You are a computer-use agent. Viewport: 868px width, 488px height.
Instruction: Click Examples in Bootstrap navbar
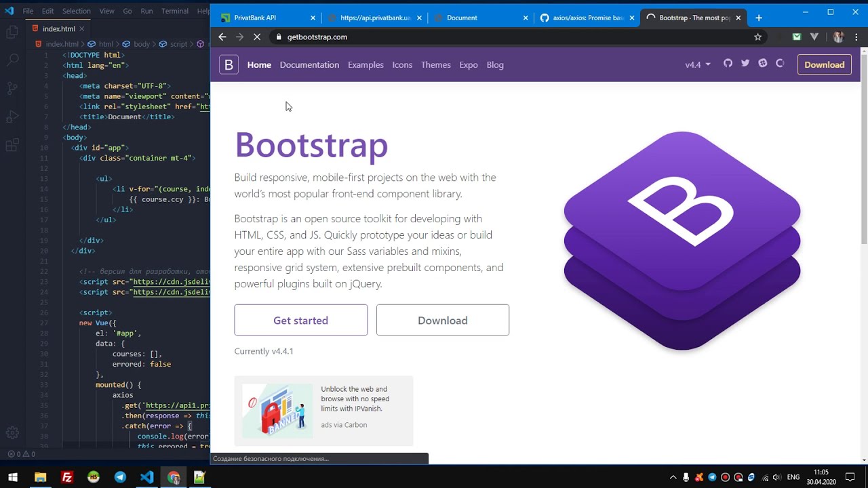[x=366, y=64]
